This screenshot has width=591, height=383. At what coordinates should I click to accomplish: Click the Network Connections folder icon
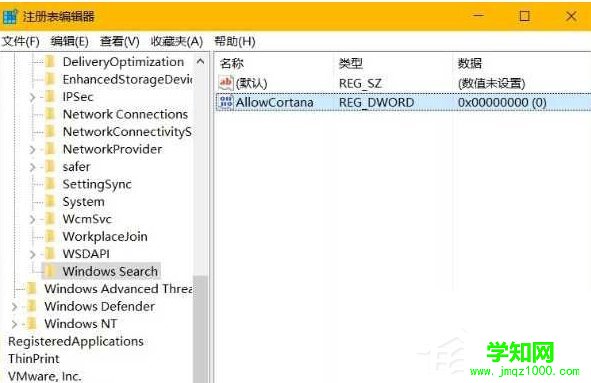pos(51,114)
